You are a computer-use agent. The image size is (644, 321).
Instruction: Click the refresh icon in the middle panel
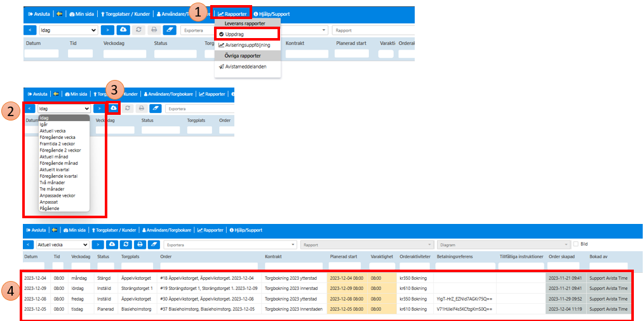127,108
